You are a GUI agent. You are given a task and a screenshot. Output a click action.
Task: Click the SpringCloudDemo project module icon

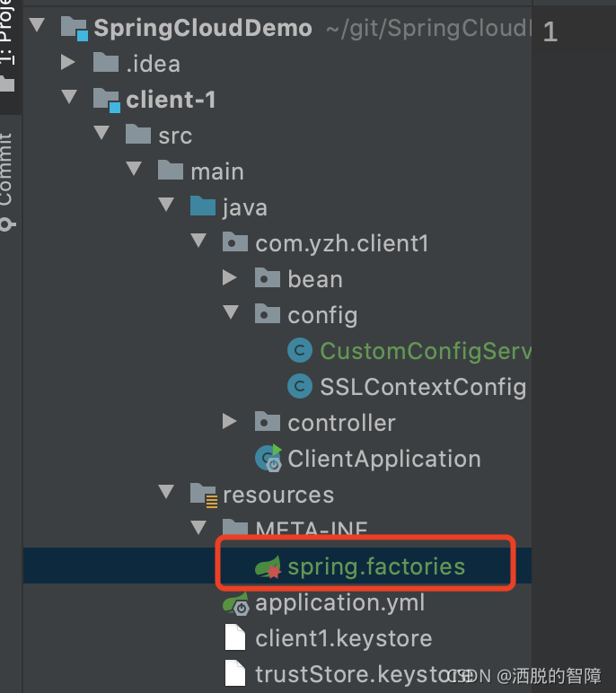tap(74, 29)
